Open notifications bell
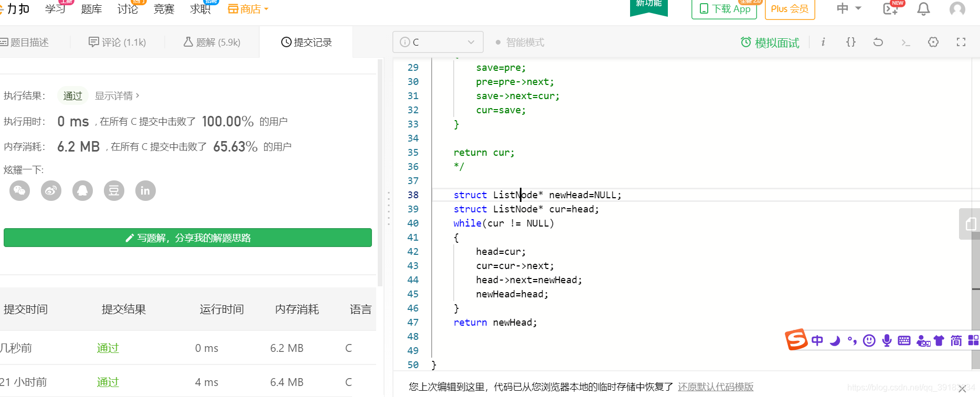This screenshot has height=397, width=980. [x=923, y=9]
